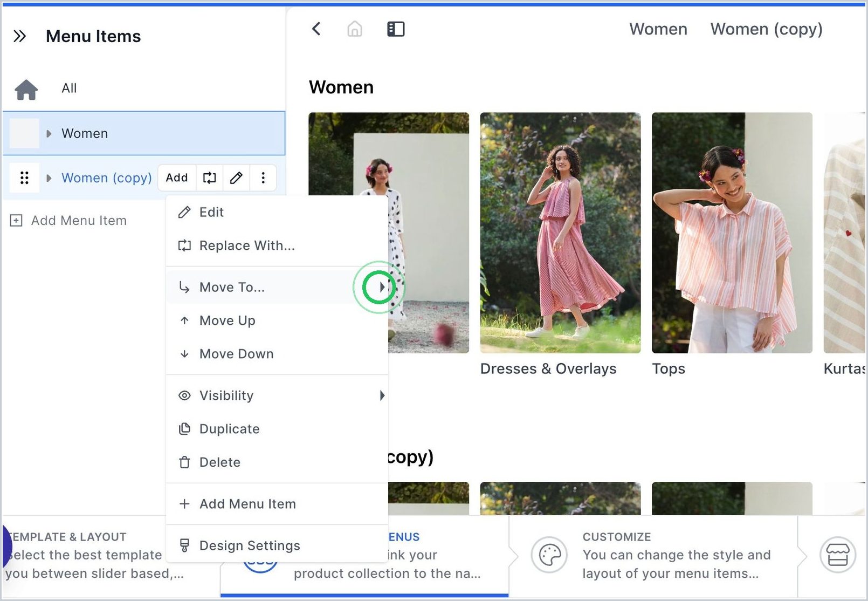The height and width of the screenshot is (601, 868).
Task: Click the replace icon next to Add
Action: (x=209, y=178)
